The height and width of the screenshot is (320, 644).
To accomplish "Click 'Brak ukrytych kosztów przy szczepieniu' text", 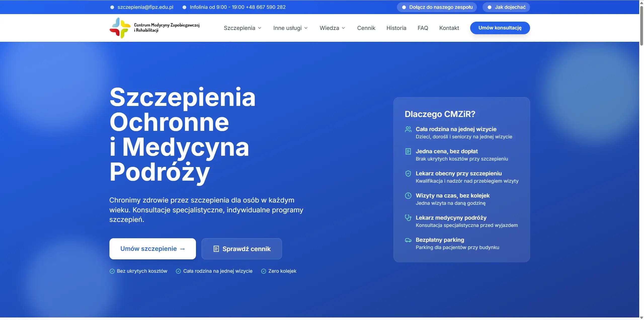I will (462, 159).
